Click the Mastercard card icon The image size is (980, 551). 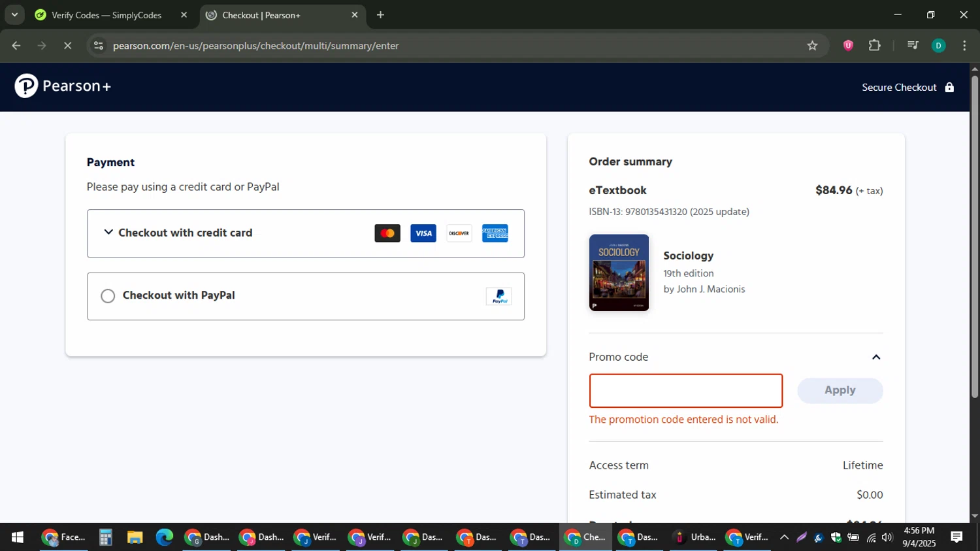pos(387,233)
